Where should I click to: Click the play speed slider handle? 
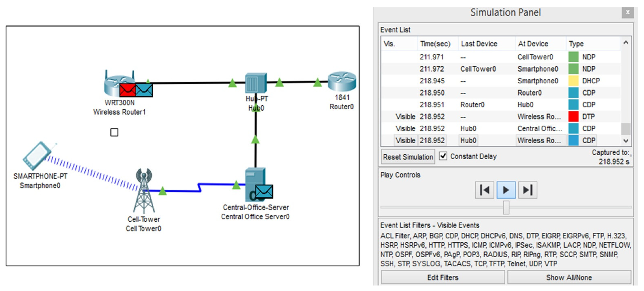(506, 207)
